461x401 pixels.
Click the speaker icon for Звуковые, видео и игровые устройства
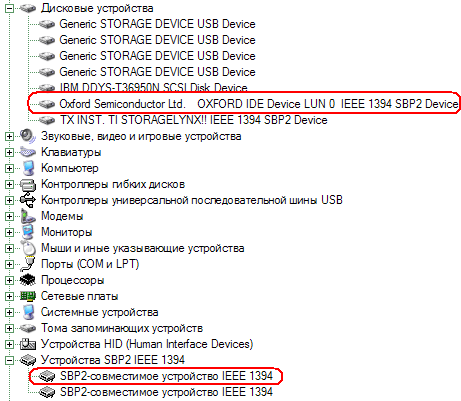[27, 136]
